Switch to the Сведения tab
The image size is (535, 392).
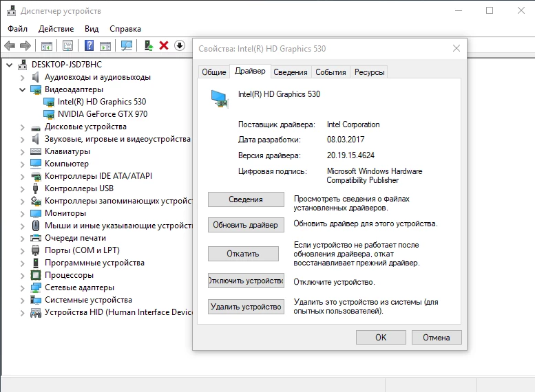[x=291, y=72]
